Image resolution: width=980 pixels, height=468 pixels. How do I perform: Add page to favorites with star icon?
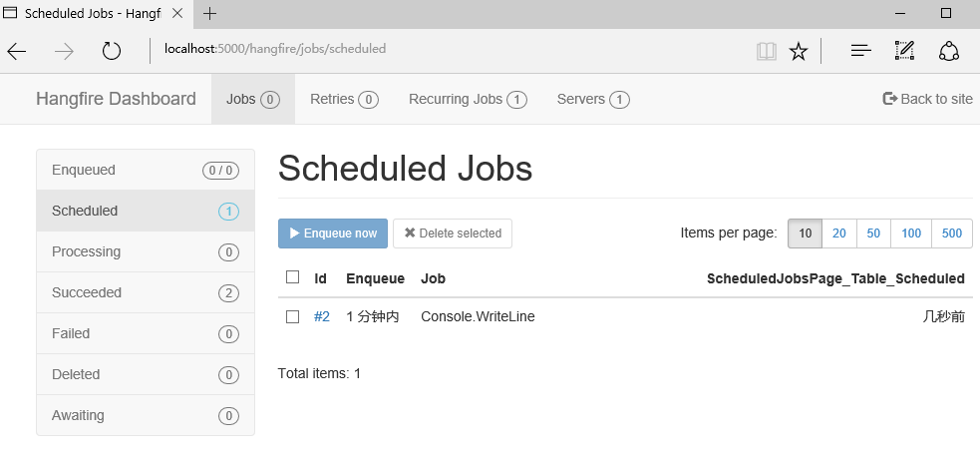tap(799, 51)
